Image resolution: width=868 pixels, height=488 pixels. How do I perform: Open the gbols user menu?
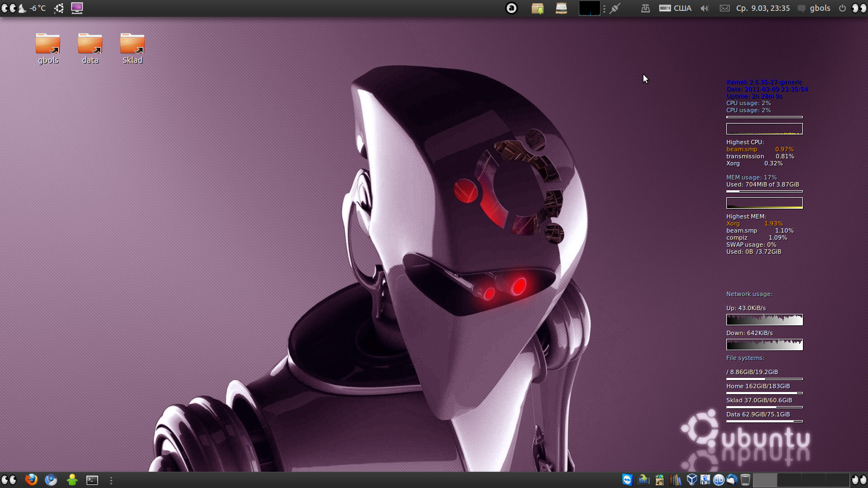820,8
